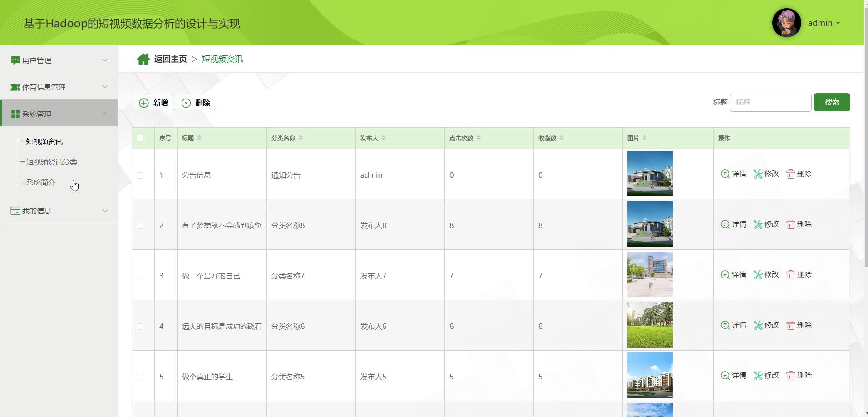
Task: Click the 体育信息管理 ticket icon
Action: pos(15,87)
